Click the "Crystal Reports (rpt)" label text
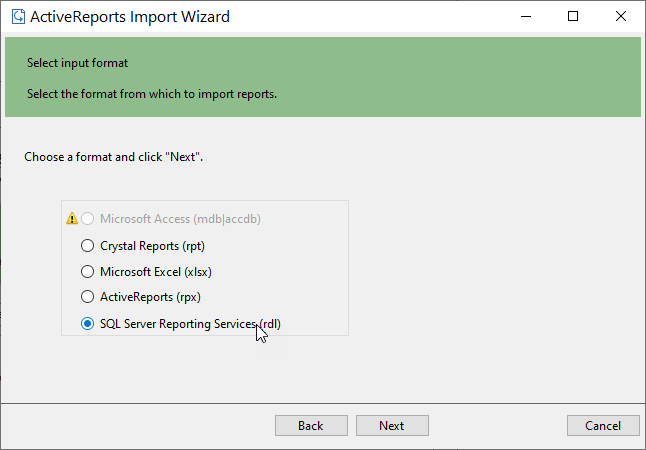 coord(152,246)
